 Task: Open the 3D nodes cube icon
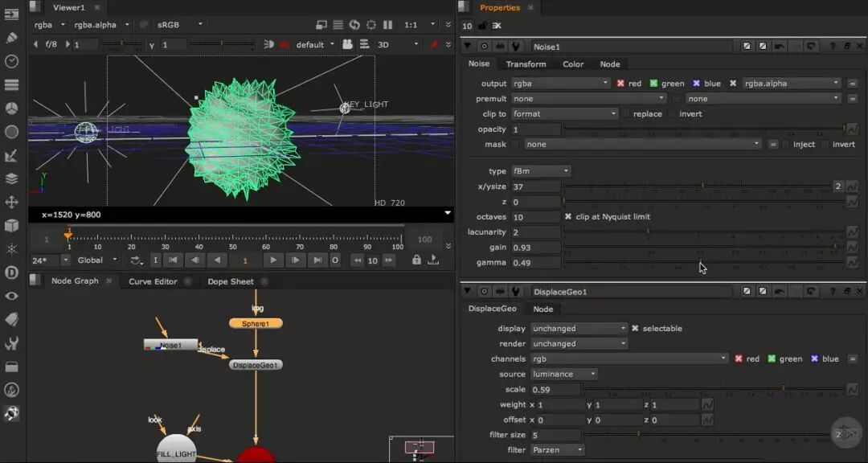point(11,226)
